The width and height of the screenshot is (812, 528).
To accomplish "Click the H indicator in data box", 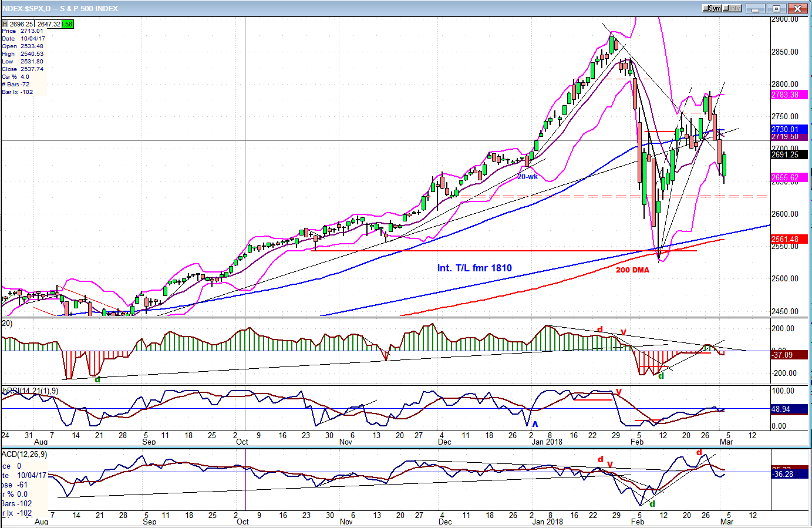I will pyautogui.click(x=5, y=24).
